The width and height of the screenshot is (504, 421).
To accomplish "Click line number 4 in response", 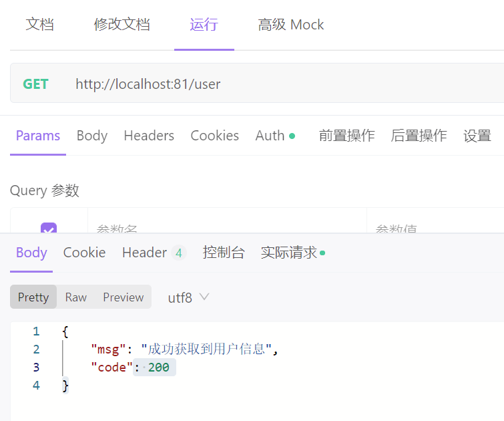I will pyautogui.click(x=36, y=386).
